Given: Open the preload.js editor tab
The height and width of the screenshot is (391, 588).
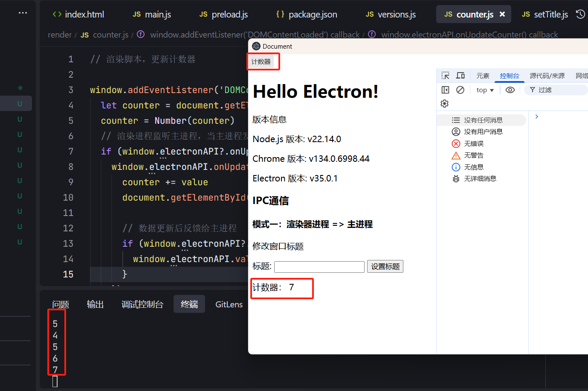Looking at the screenshot, I should [224, 15].
